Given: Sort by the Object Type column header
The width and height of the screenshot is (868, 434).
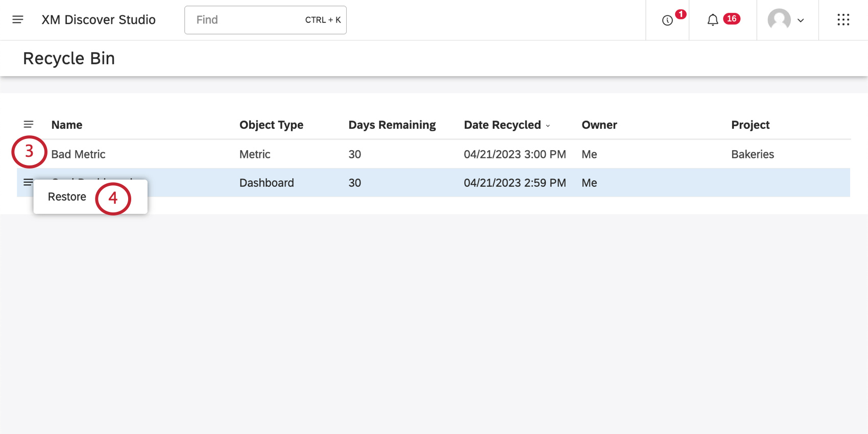Looking at the screenshot, I should pos(272,125).
